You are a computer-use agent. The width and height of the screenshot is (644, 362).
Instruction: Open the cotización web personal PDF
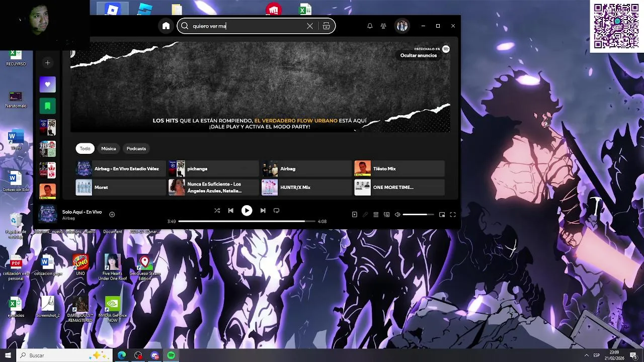tap(16, 267)
